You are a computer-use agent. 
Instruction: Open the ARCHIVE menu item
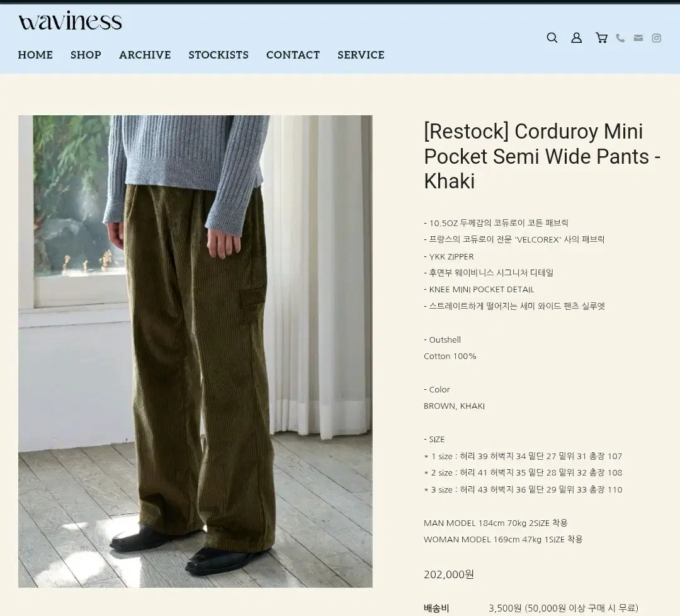(x=145, y=55)
